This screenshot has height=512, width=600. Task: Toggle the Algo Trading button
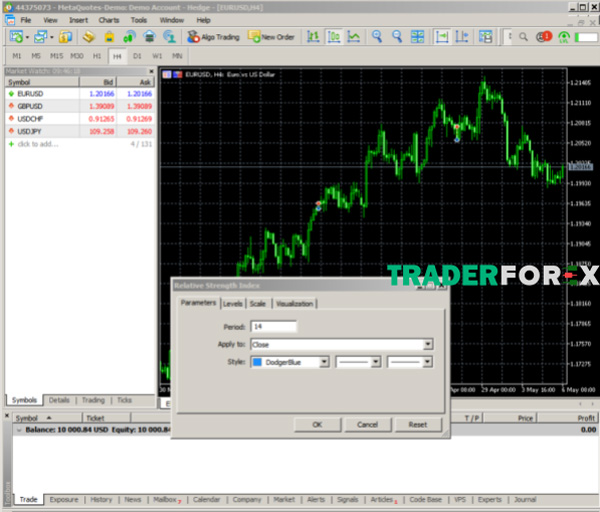[x=213, y=37]
